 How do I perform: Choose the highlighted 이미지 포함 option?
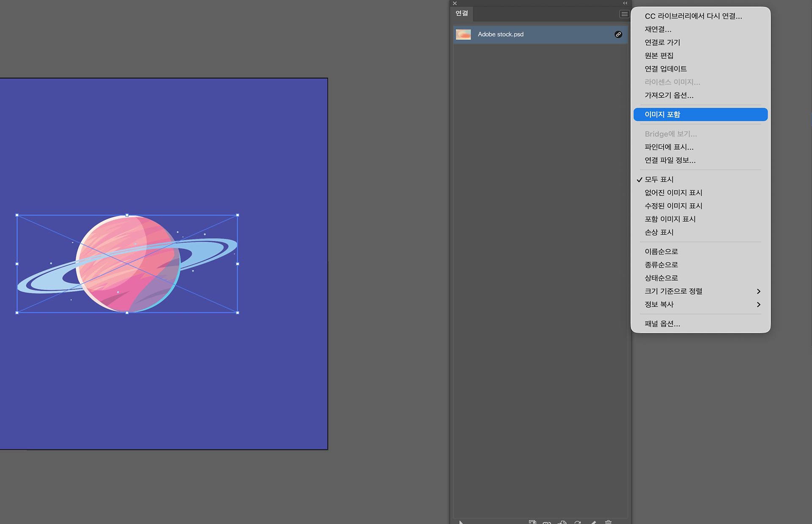coord(700,115)
